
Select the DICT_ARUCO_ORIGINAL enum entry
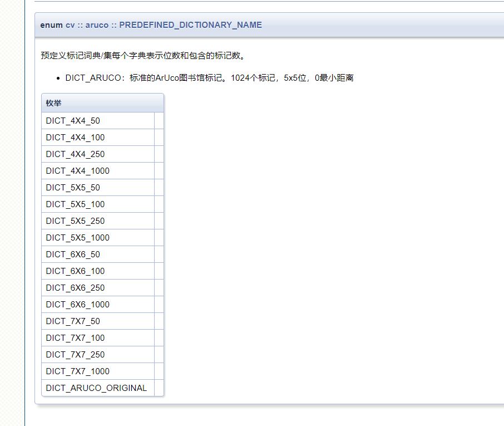(96, 388)
